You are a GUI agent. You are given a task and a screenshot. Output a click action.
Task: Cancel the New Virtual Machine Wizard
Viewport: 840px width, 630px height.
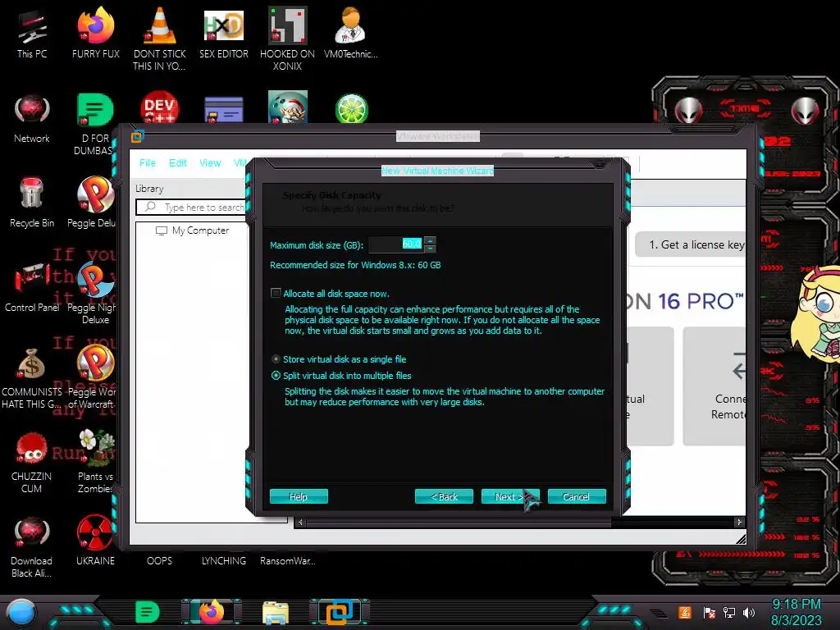577,496
